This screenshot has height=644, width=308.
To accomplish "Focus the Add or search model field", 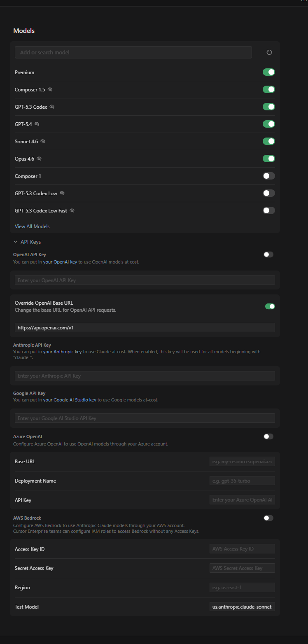I will (133, 52).
